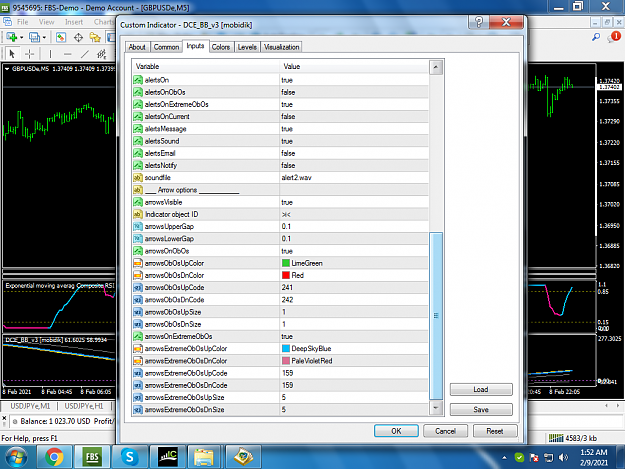Click the arrowsObOsUpColor color-type icon
Screen dimensions: 625x469
(x=138, y=263)
